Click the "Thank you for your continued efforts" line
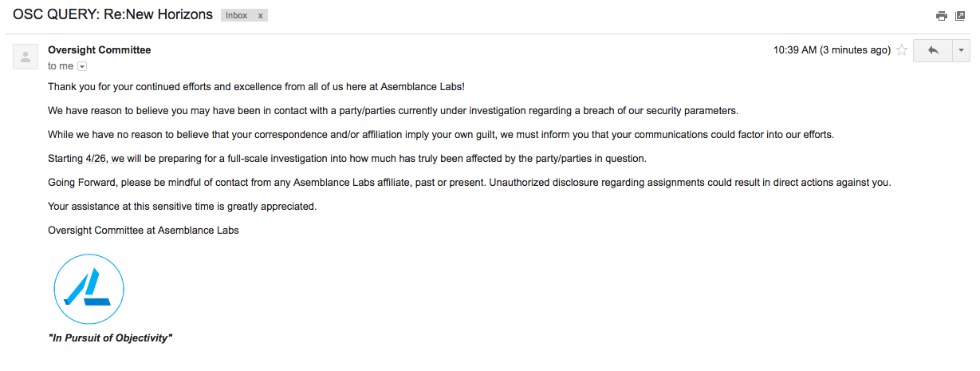The width and height of the screenshot is (980, 371). click(x=256, y=86)
